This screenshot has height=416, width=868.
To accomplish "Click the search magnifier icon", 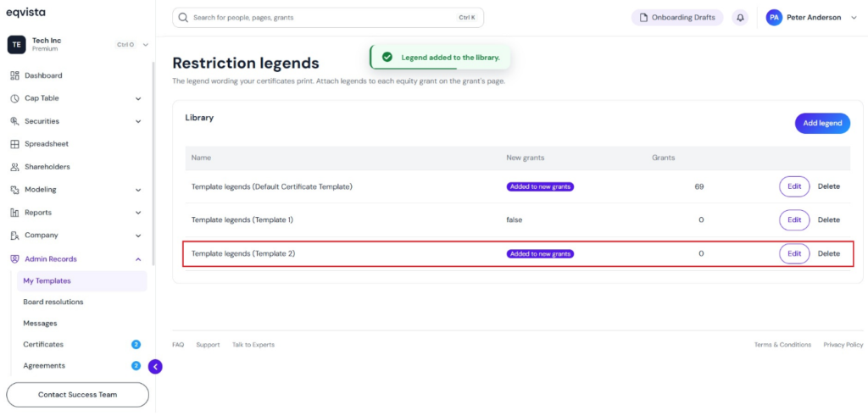I will (183, 18).
